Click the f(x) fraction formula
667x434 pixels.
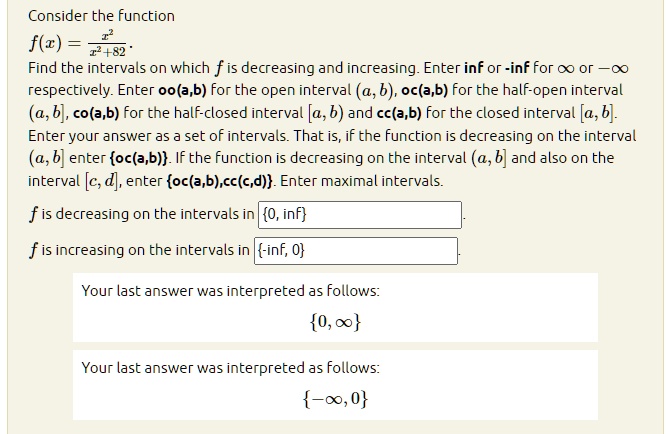click(80, 43)
